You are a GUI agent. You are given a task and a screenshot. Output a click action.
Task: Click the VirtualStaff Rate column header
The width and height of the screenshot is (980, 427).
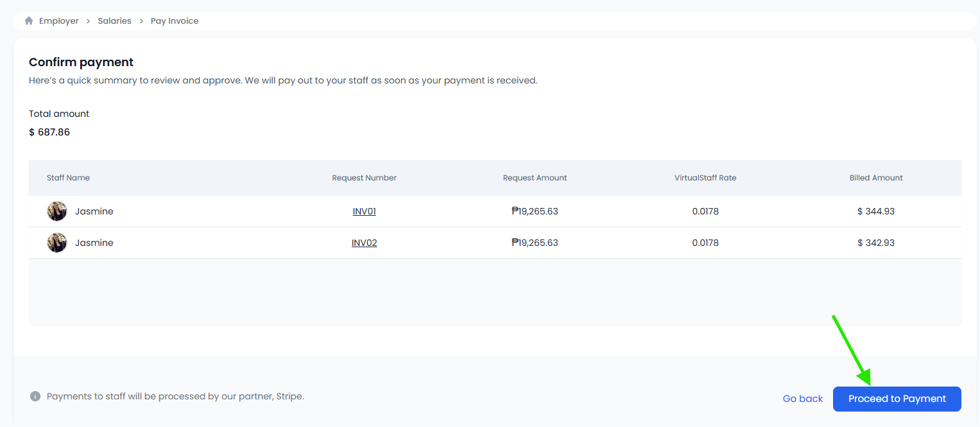click(x=705, y=178)
